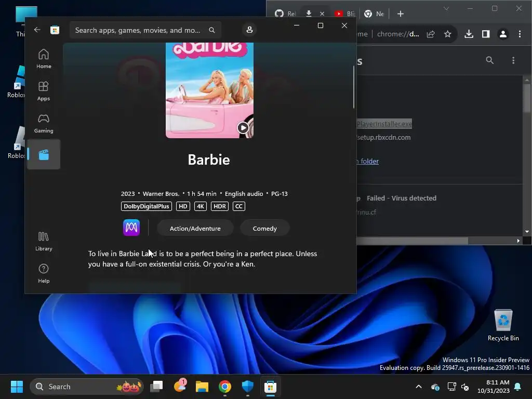Click the DolbyDigitalPlus badge
The height and width of the screenshot is (399, 532).
(146, 206)
